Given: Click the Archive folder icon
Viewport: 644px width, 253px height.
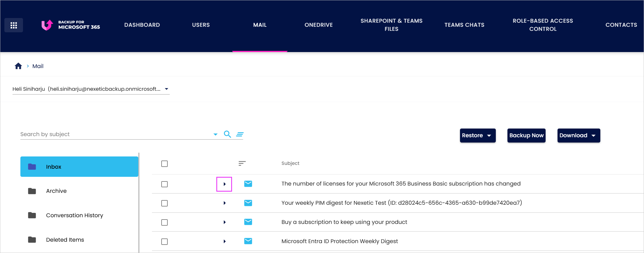Looking at the screenshot, I should (32, 191).
